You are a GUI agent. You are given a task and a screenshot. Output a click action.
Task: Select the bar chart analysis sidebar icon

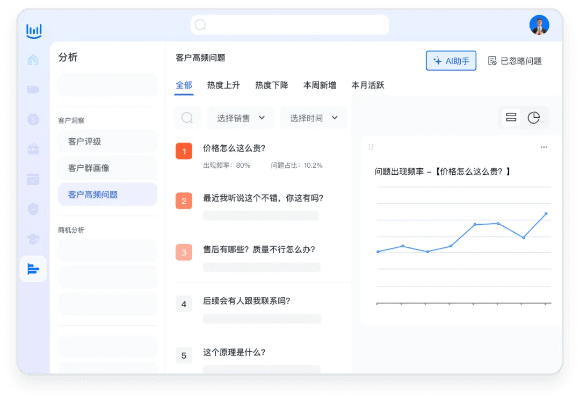click(x=33, y=269)
